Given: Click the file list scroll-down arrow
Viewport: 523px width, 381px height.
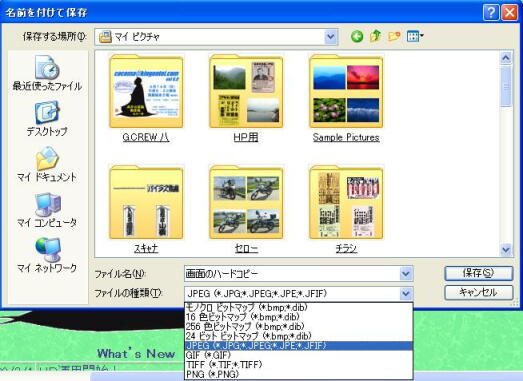Looking at the screenshot, I should coord(506,249).
